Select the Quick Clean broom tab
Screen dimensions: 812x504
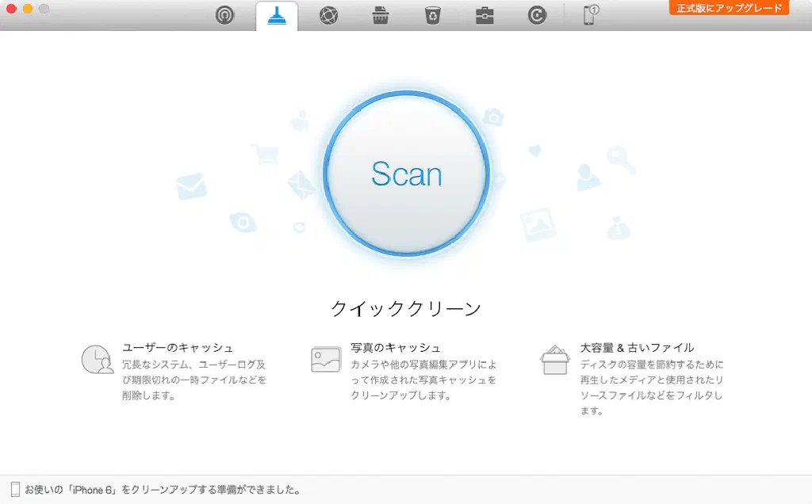pos(277,15)
